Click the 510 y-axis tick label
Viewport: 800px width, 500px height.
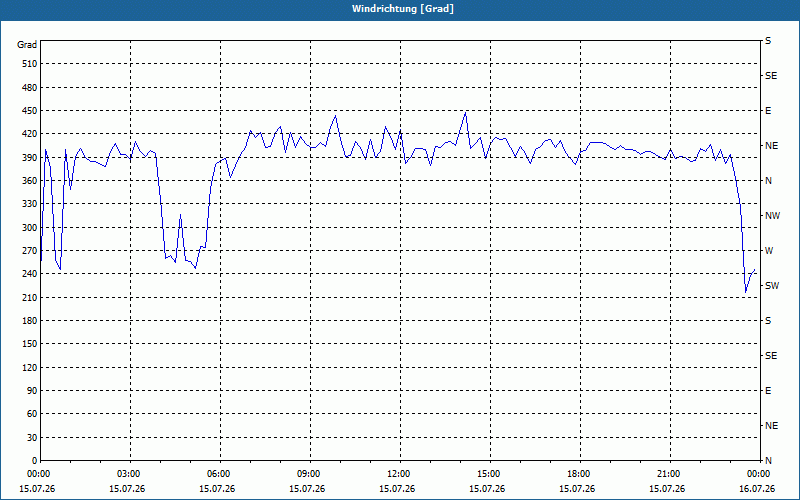coord(30,64)
